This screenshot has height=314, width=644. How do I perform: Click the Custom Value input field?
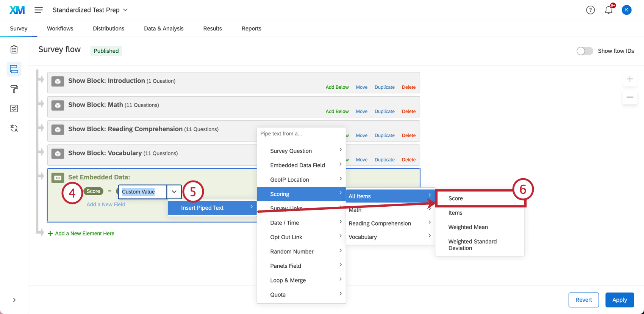[x=142, y=192]
